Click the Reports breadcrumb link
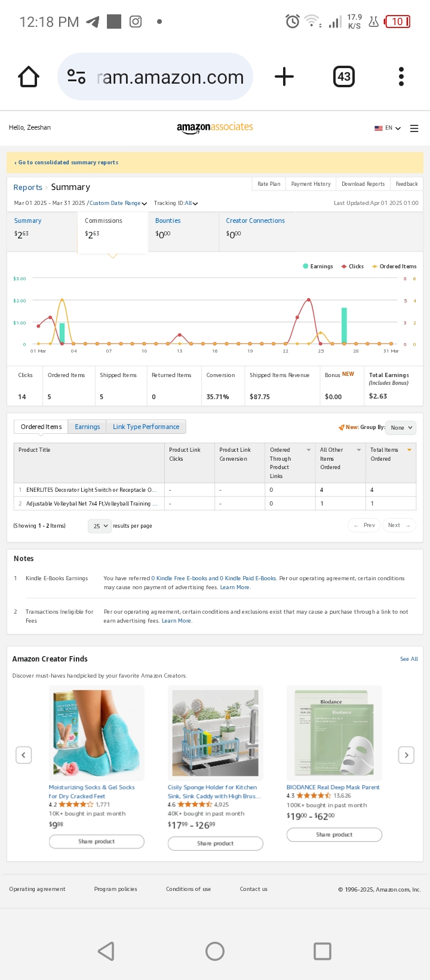The width and height of the screenshot is (430, 980). [27, 188]
